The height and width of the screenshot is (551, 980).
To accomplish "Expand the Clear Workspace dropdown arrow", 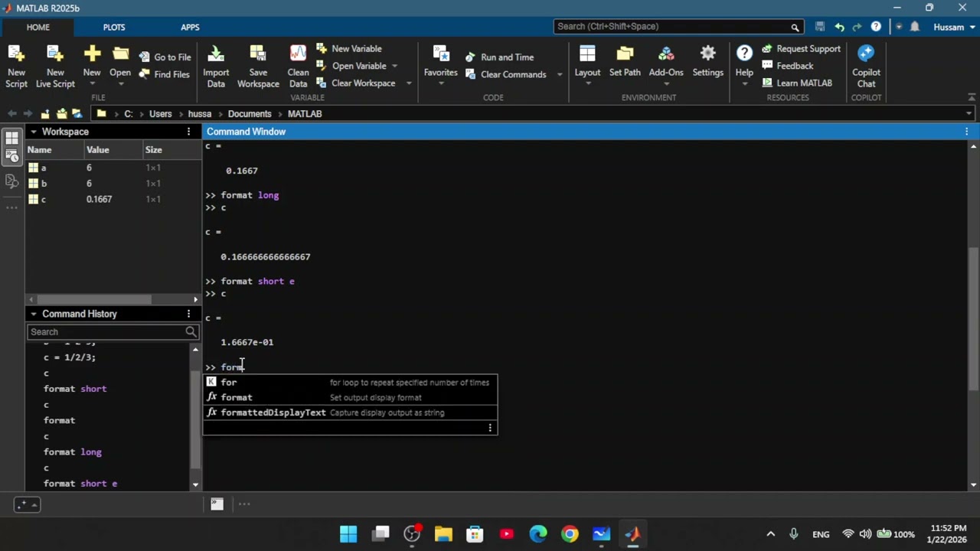I will (x=409, y=83).
